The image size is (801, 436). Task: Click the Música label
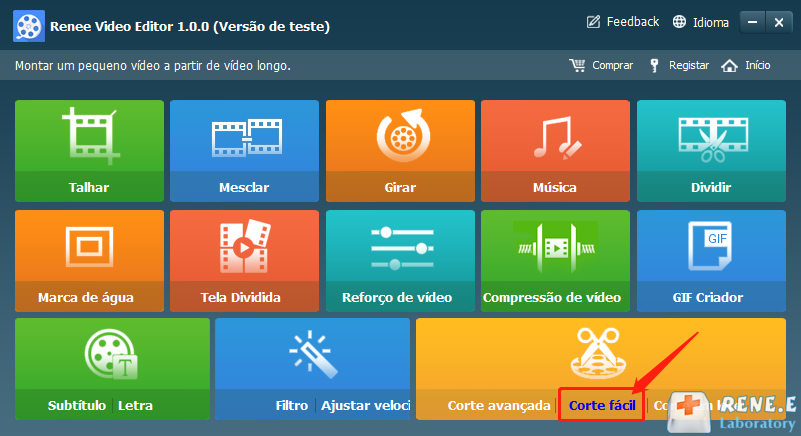coord(555,188)
